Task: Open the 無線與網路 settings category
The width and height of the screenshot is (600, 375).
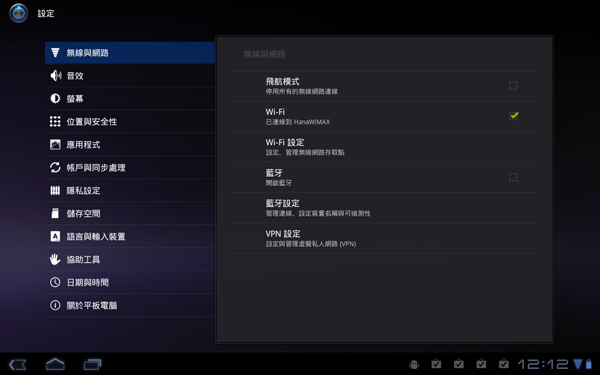Action: (x=130, y=53)
